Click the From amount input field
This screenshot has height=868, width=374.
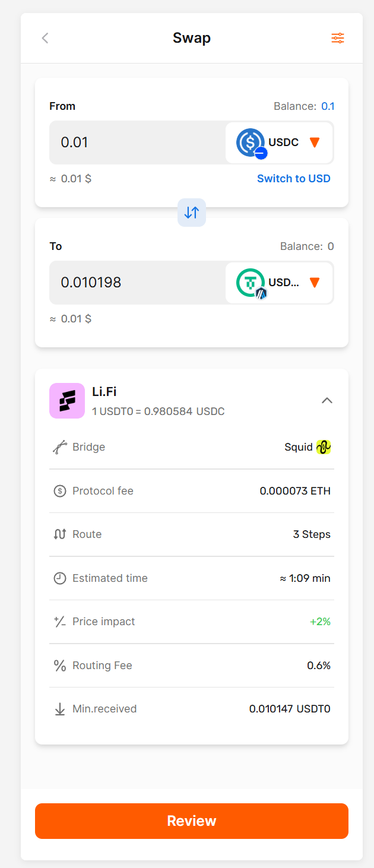pyautogui.click(x=137, y=142)
